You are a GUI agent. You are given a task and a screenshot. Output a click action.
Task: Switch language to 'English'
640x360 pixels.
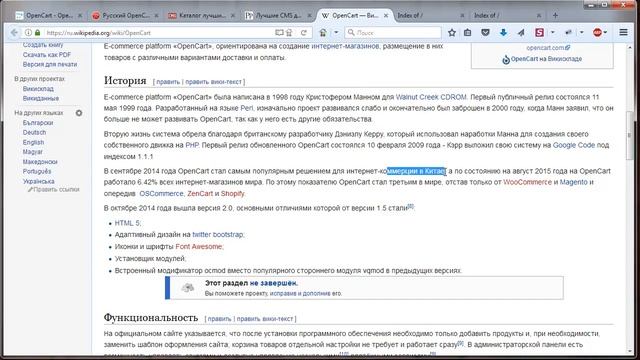point(33,142)
